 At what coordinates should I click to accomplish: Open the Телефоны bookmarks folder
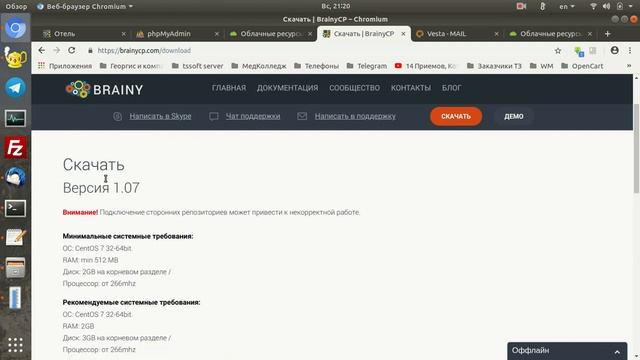point(316,66)
